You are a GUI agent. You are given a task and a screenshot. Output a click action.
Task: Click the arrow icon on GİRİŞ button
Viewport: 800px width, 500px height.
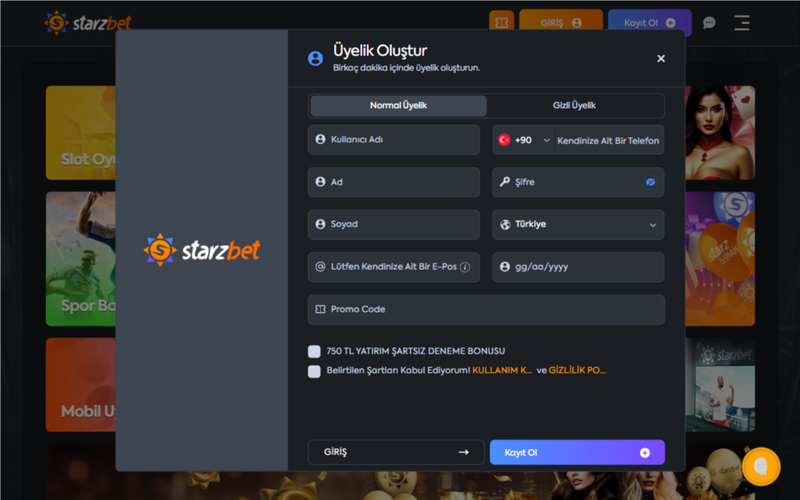[463, 452]
